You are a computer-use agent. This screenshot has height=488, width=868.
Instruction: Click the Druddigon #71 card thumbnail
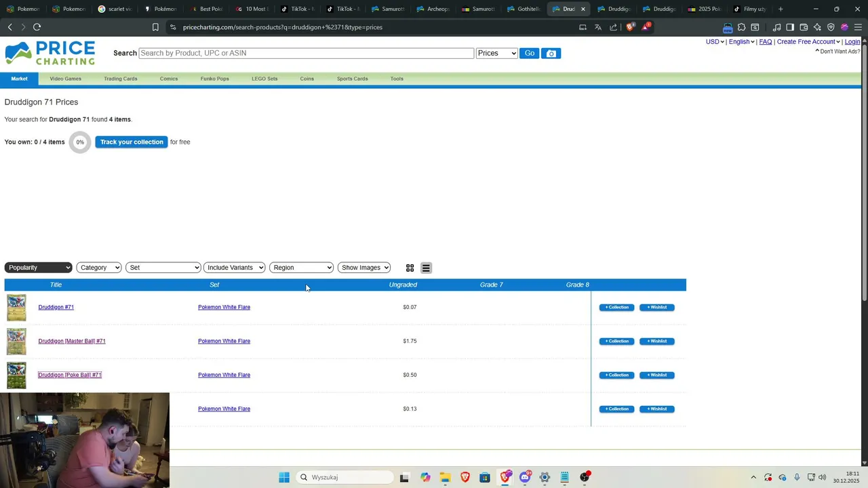point(16,308)
